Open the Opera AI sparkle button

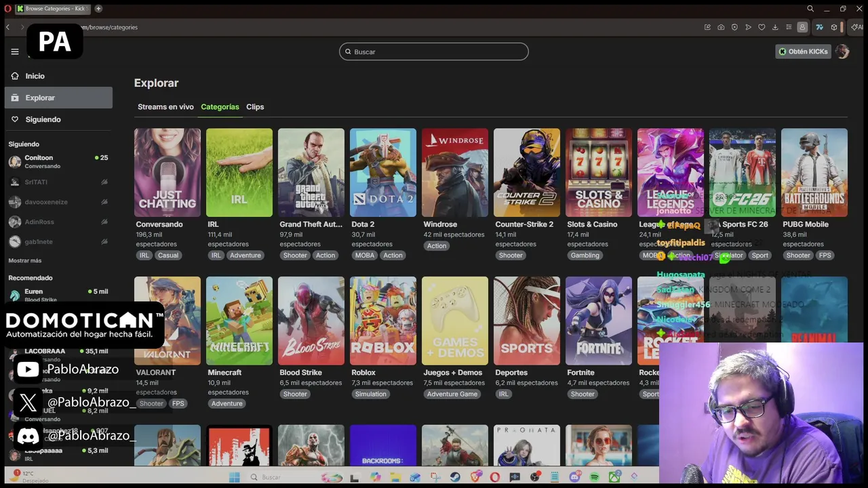[x=857, y=27]
